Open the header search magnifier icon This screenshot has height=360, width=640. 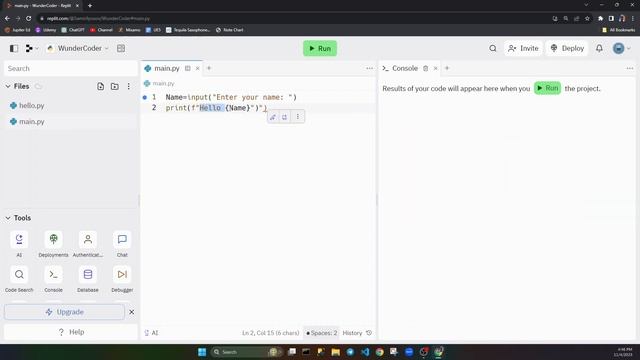(493, 48)
